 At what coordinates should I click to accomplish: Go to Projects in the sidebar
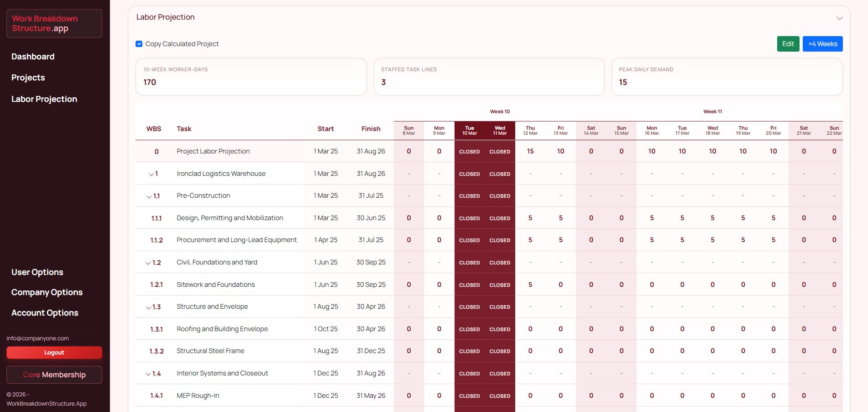coord(28,78)
